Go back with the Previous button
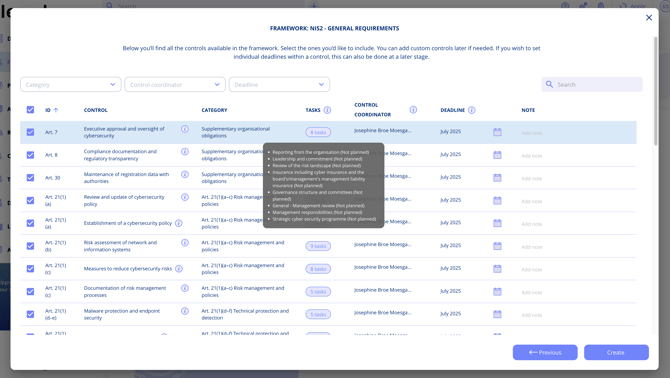Screen dimensions: 670x378 tap(545, 352)
